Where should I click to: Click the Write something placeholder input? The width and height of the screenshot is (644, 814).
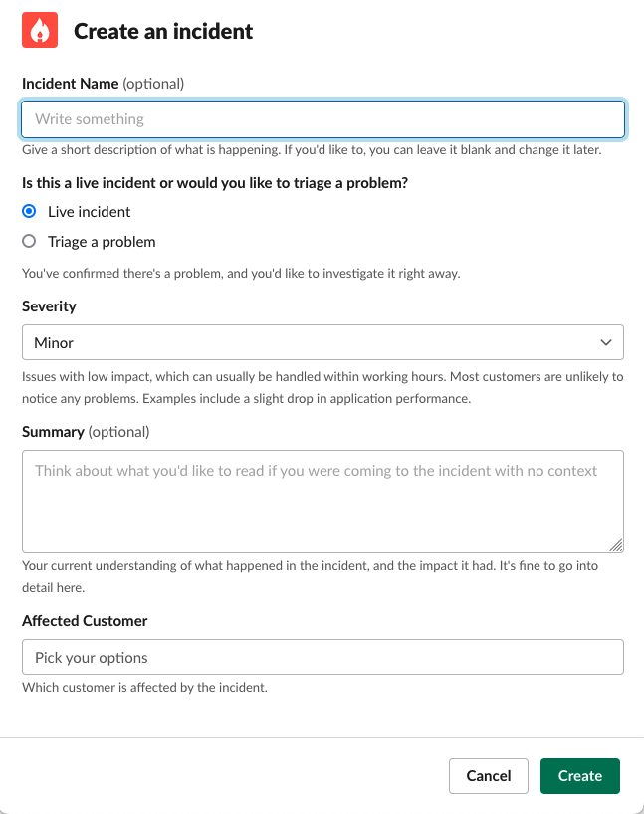click(322, 119)
